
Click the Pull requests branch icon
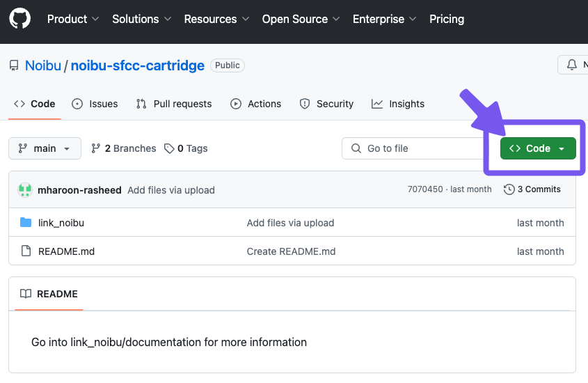pyautogui.click(x=141, y=104)
